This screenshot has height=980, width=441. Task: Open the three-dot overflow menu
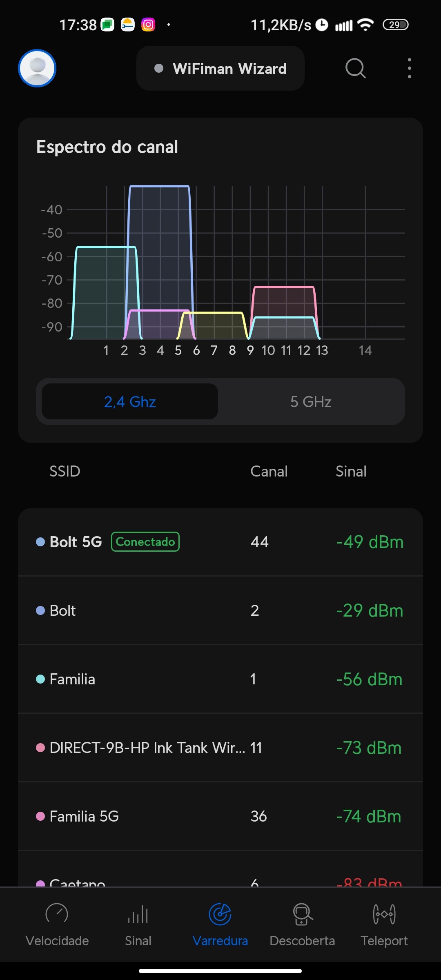409,68
